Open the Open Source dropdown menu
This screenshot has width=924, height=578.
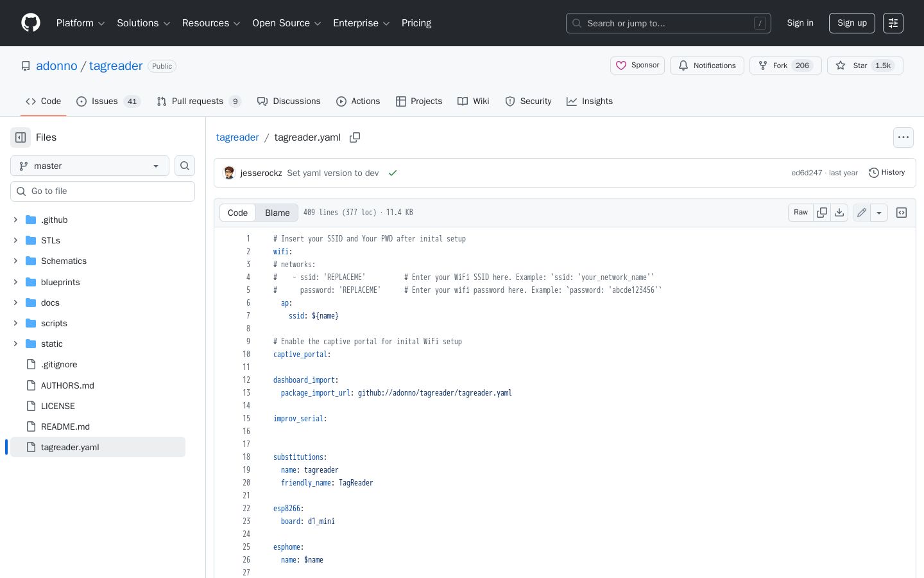tap(286, 23)
